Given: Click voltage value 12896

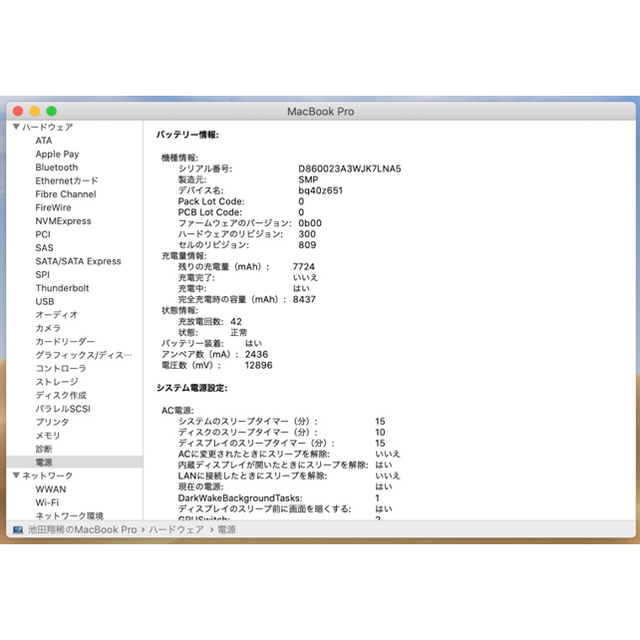Looking at the screenshot, I should pyautogui.click(x=258, y=365).
